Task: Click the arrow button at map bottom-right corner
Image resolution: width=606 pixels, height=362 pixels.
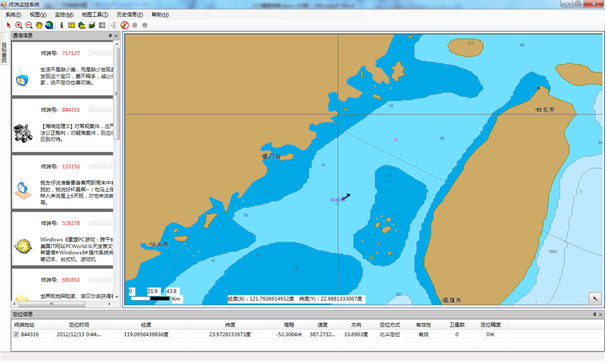Action: click(595, 298)
